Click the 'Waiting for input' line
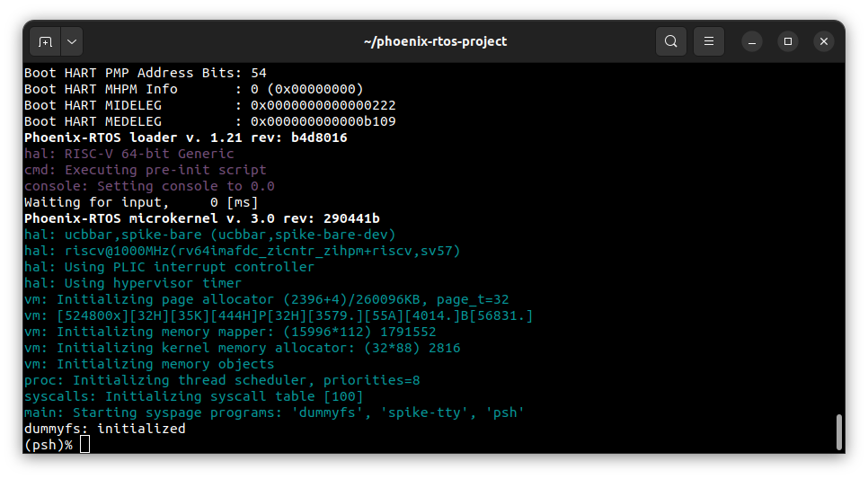The width and height of the screenshot is (868, 479). (x=141, y=202)
